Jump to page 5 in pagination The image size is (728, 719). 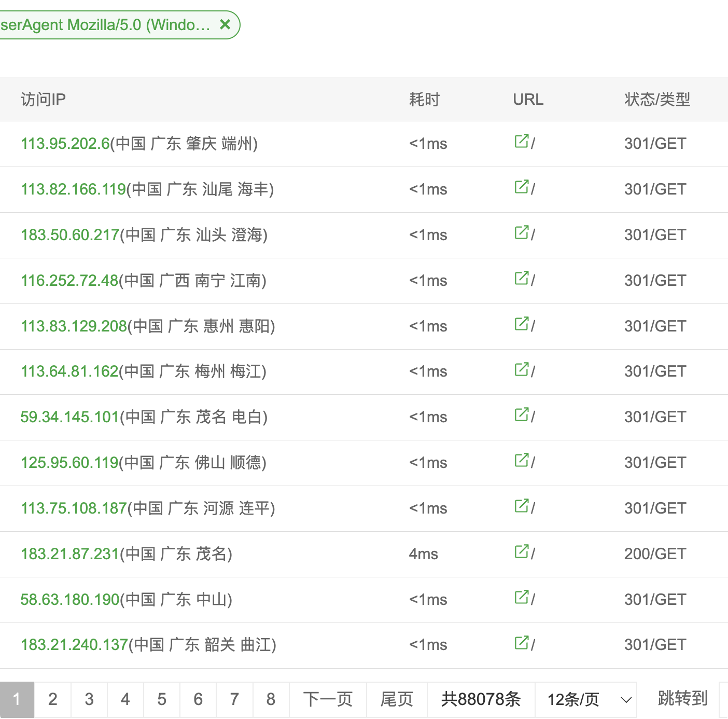click(x=162, y=699)
